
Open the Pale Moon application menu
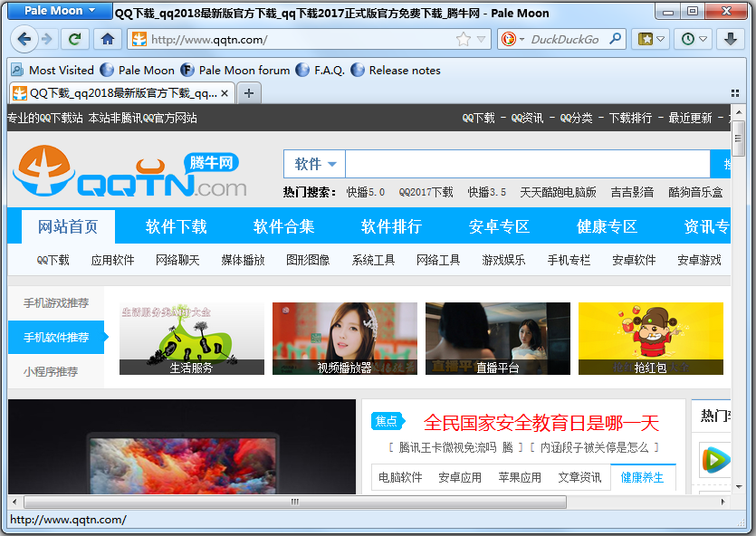pyautogui.click(x=60, y=11)
